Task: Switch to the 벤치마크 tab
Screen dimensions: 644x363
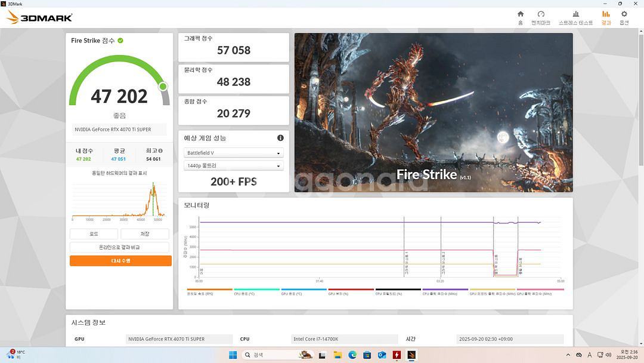Action: [541, 14]
